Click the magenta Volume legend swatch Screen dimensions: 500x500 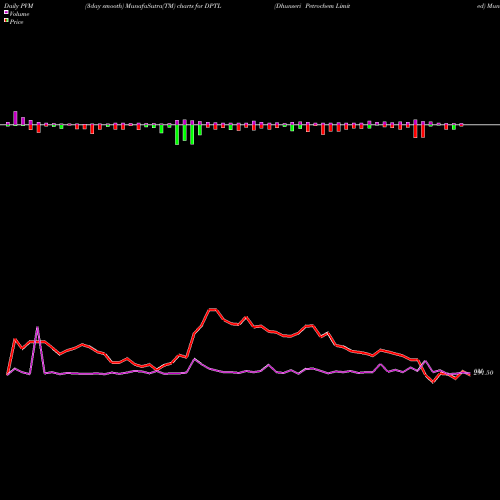click(6, 13)
